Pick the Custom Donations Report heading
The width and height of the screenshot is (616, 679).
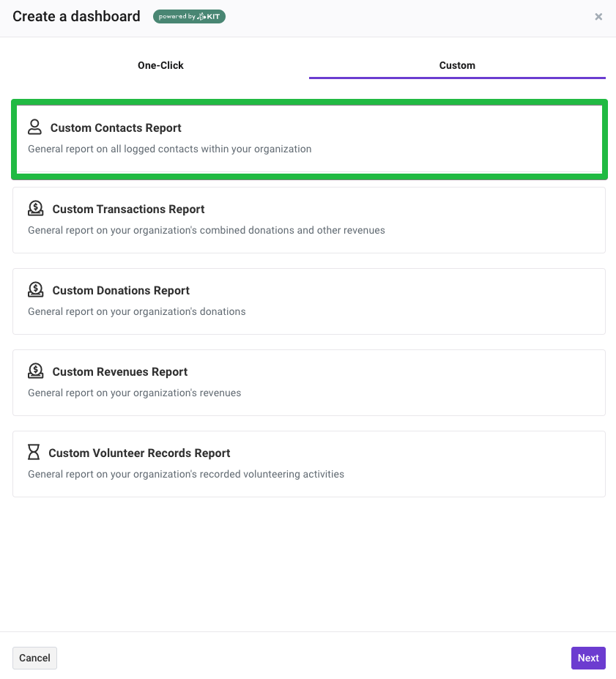click(x=121, y=291)
